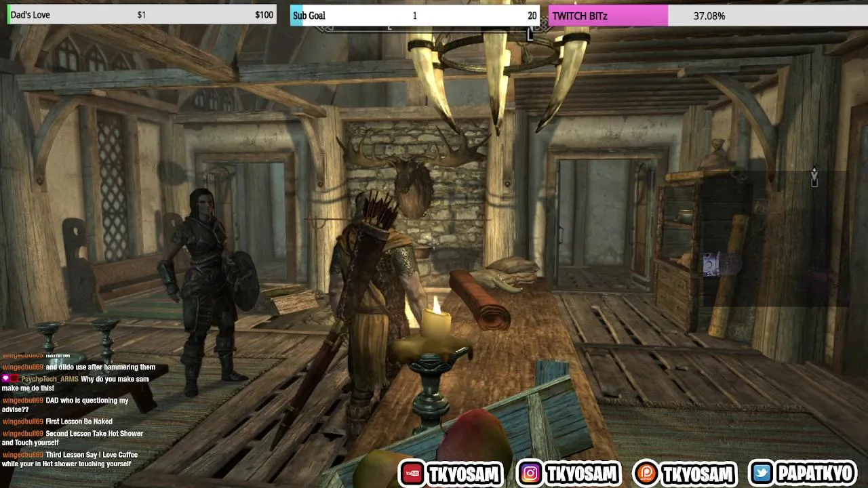
Task: Click wingedbull69 on the 'DAD who is questioning' message
Action: click(22, 401)
